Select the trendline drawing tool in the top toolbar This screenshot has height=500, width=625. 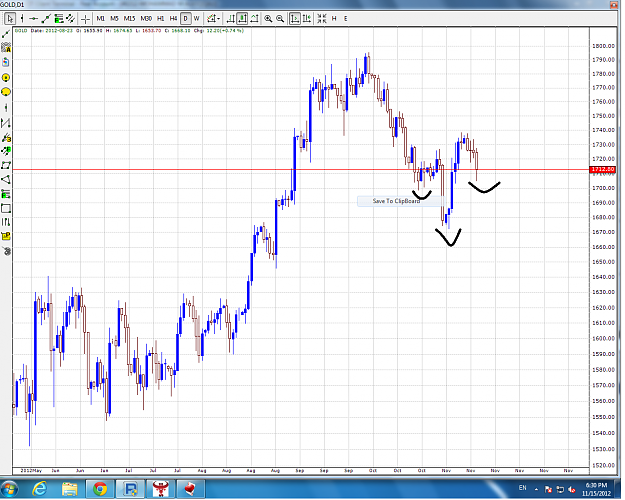[x=46, y=19]
